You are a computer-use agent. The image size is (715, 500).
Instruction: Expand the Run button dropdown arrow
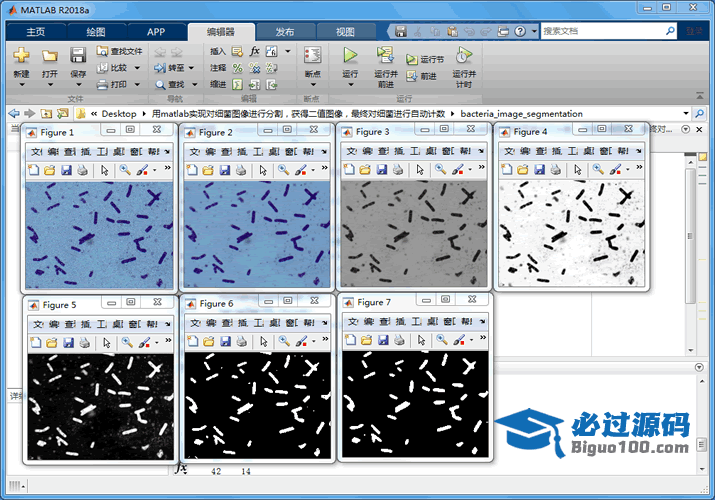click(350, 85)
